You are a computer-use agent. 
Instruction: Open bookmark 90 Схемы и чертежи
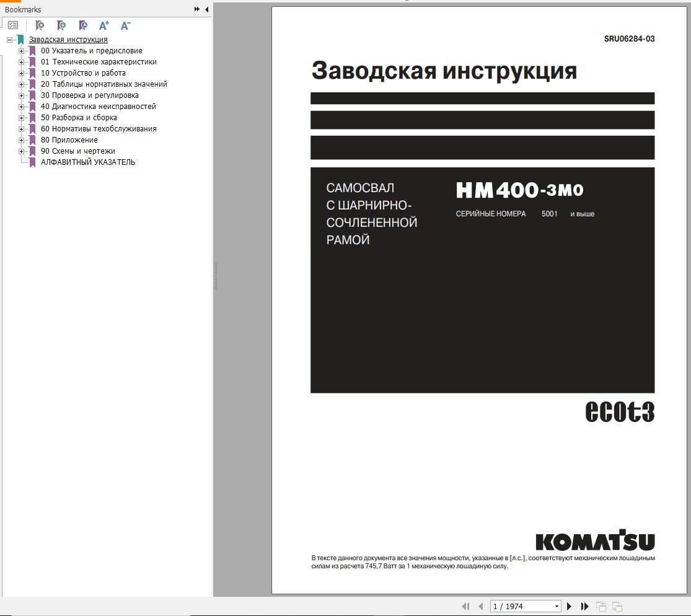[x=78, y=151]
